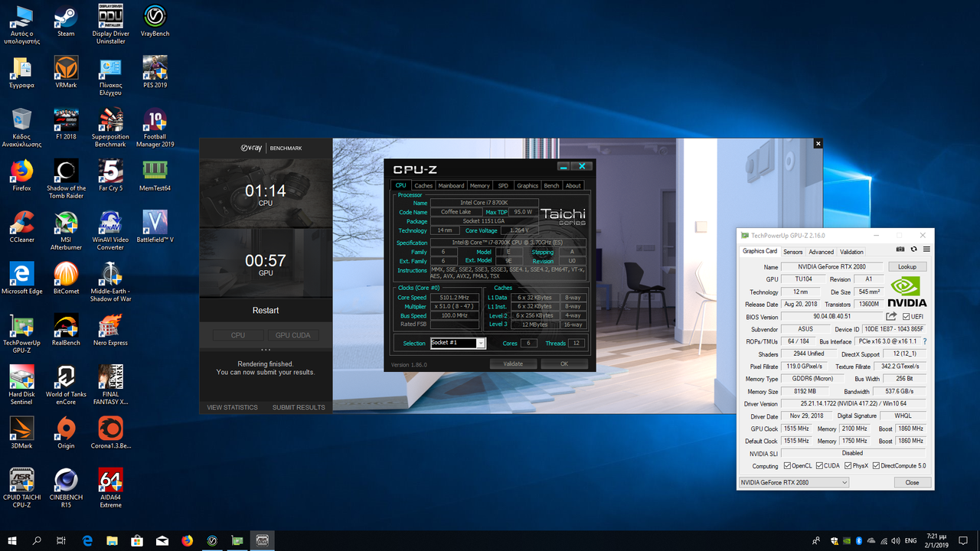
Task: Switch to Sensors tab in GPU-Z
Action: coord(792,252)
